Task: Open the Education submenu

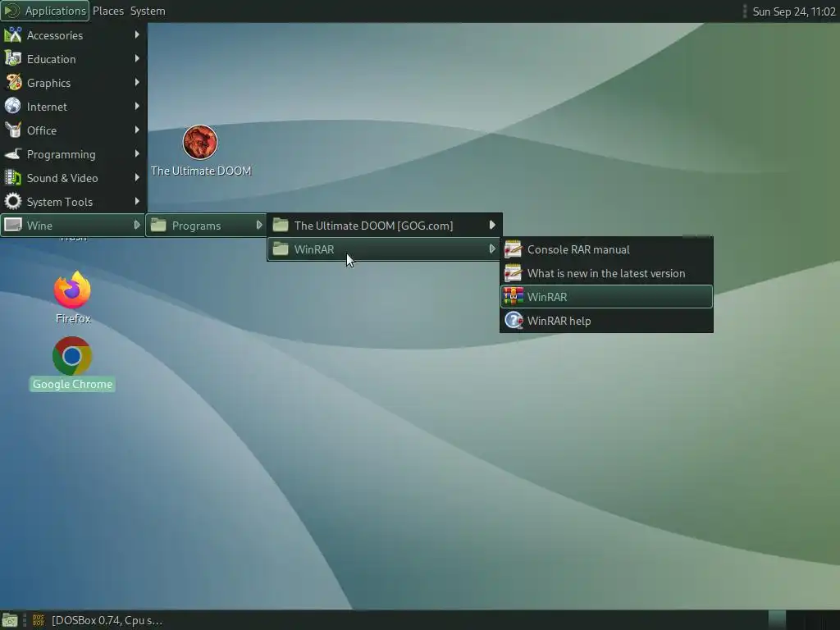Action: (73, 59)
